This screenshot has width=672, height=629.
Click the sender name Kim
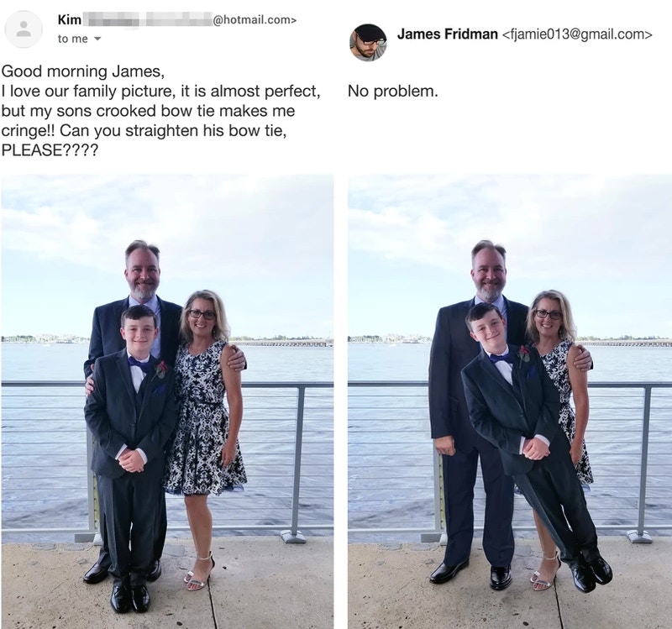pyautogui.click(x=69, y=19)
